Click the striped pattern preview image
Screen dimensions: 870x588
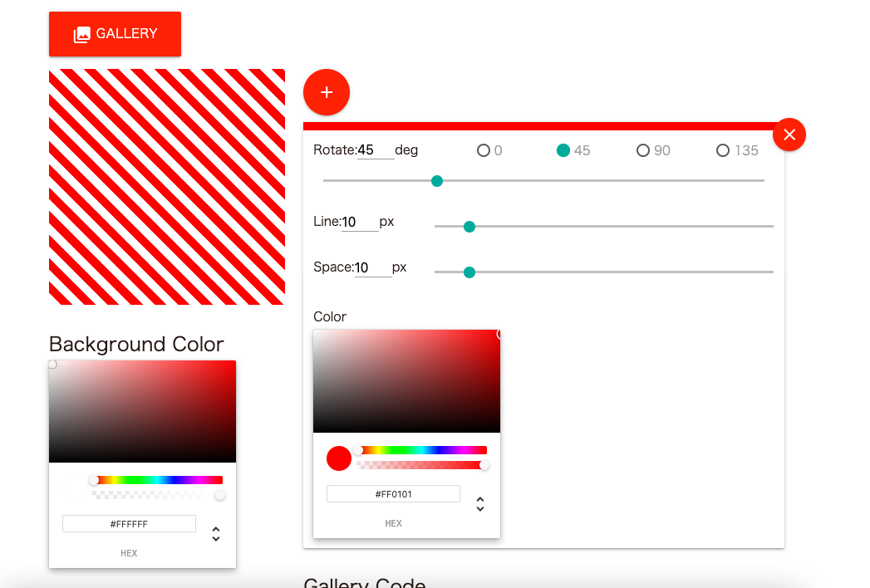click(167, 187)
